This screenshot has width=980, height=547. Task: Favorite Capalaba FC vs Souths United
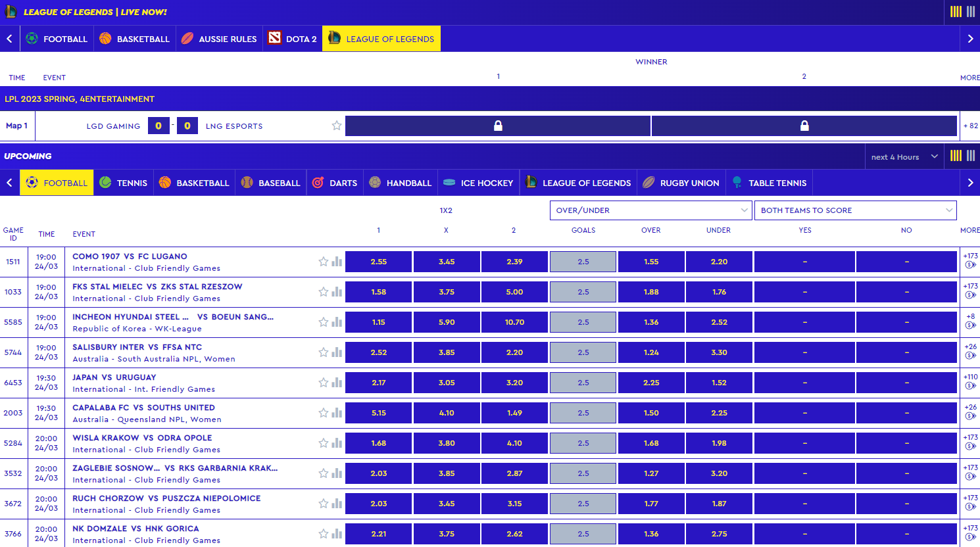pos(323,413)
